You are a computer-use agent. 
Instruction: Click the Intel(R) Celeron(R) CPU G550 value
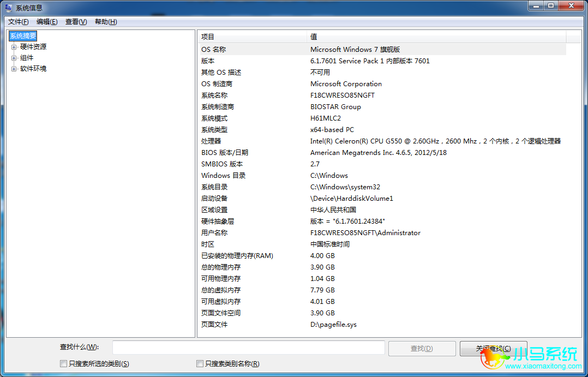tap(435, 141)
